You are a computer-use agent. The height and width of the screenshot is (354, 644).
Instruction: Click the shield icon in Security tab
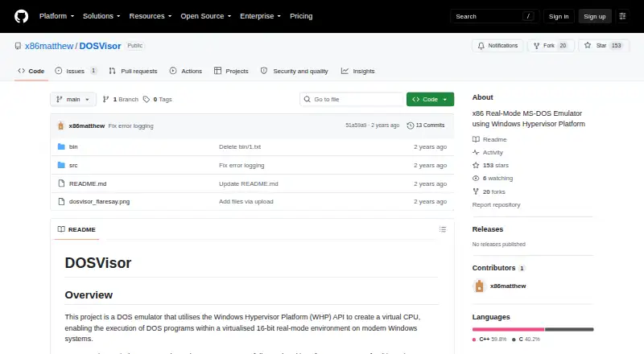[x=264, y=71]
